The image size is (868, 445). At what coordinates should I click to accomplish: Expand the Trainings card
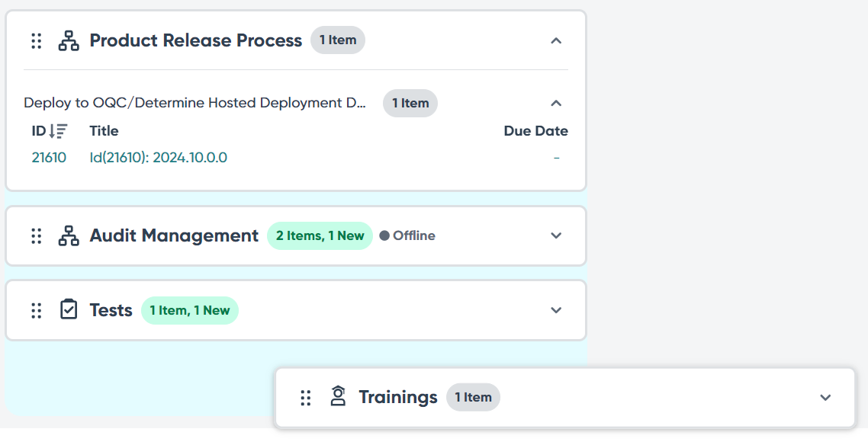point(825,397)
